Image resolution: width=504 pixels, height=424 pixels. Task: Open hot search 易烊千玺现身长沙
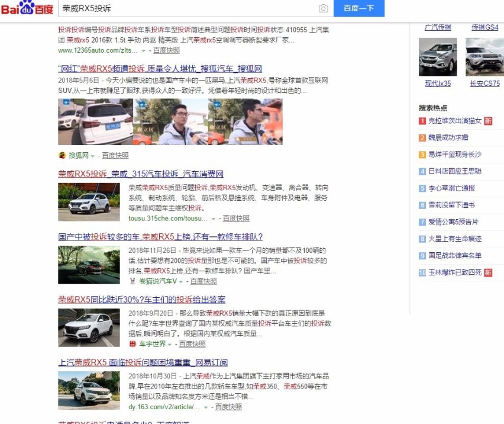click(x=455, y=155)
